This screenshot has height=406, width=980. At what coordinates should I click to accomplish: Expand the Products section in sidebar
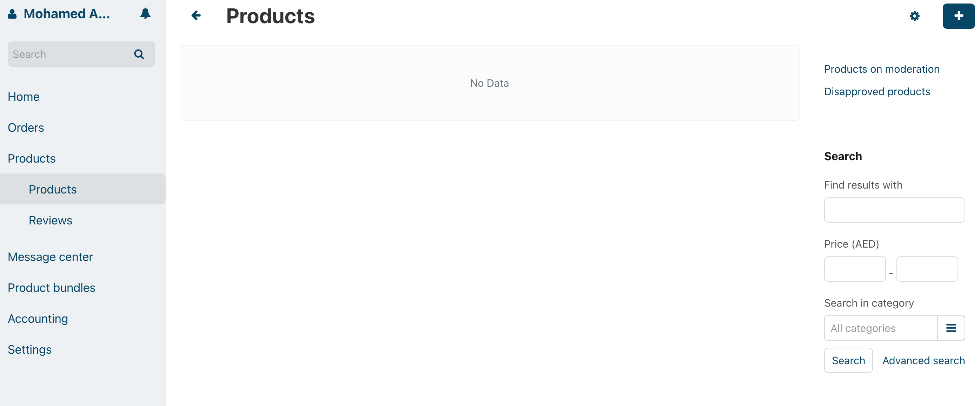coord(32,158)
